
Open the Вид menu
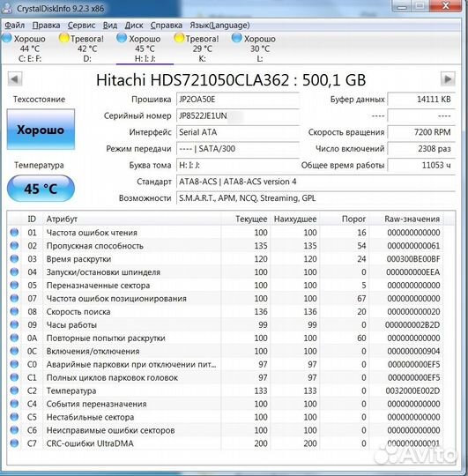tap(110, 26)
